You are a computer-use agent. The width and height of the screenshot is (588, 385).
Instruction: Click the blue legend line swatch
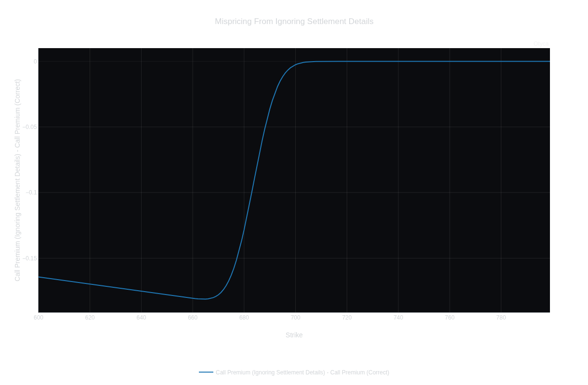tap(206, 372)
